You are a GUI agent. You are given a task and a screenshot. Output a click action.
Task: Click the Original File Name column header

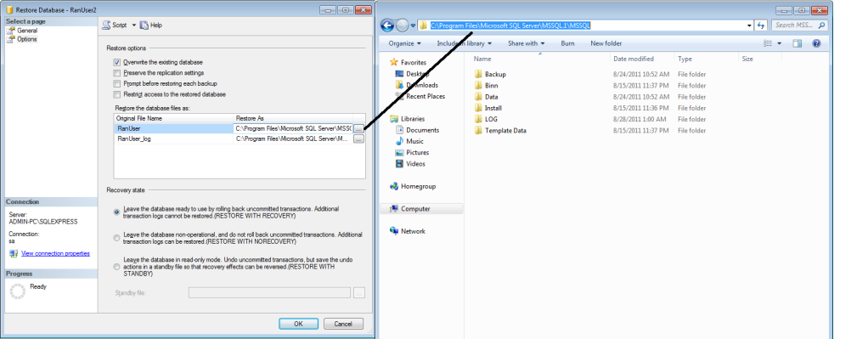coord(173,119)
